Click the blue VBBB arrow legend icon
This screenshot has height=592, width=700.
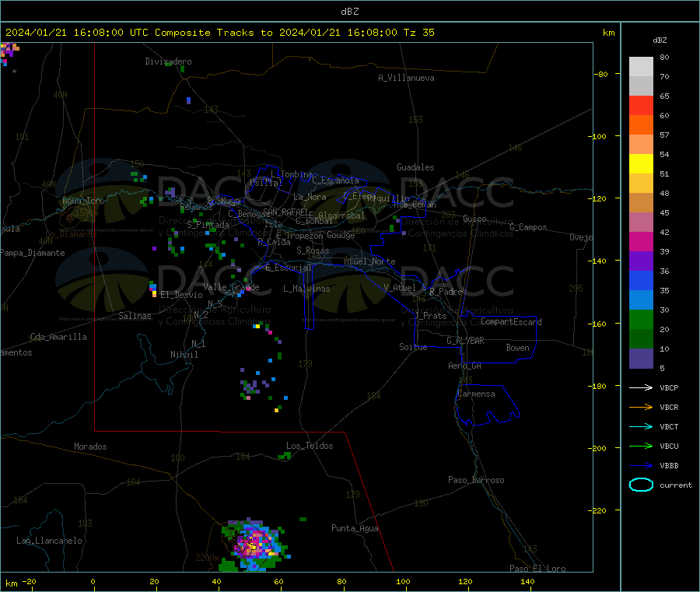(x=641, y=466)
